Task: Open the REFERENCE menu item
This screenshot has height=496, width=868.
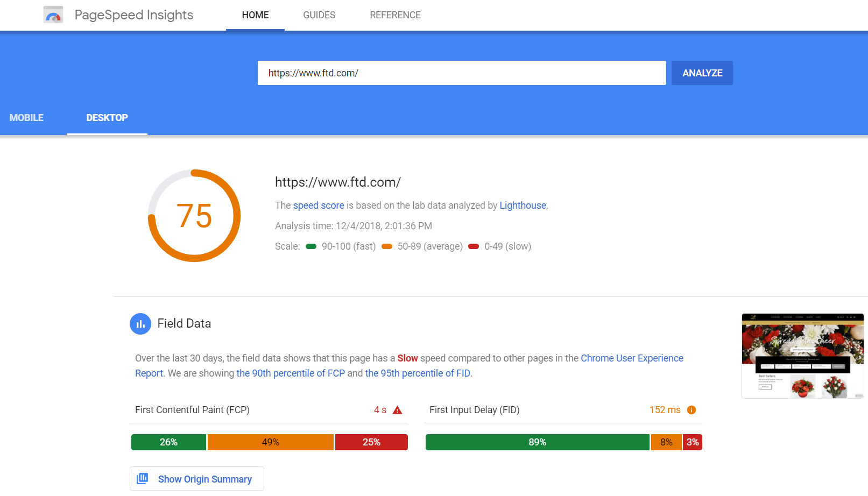Action: point(395,15)
